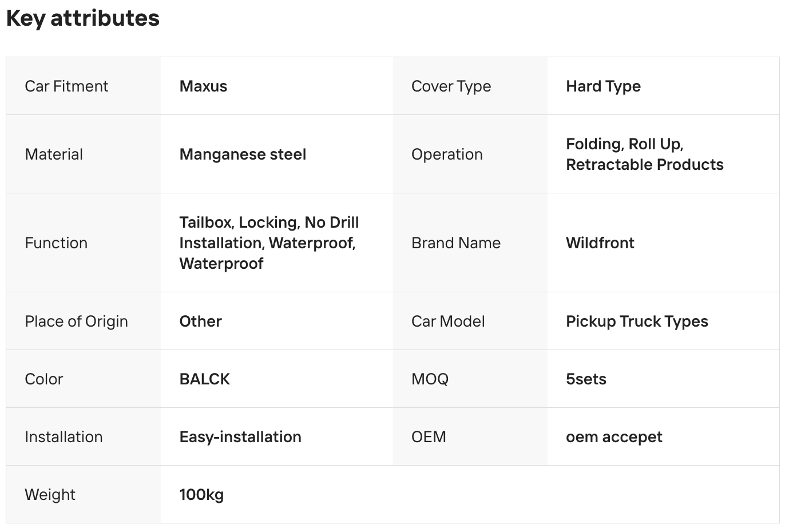This screenshot has width=785, height=532.
Task: Click the Cover Type label
Action: pyautogui.click(x=451, y=86)
